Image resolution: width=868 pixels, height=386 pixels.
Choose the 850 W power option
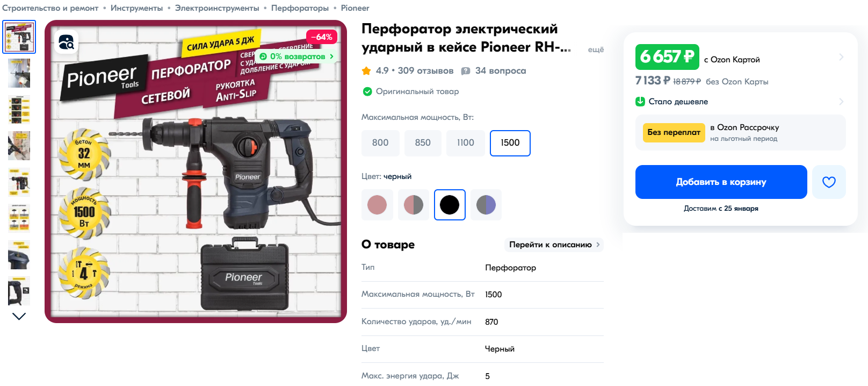(423, 143)
